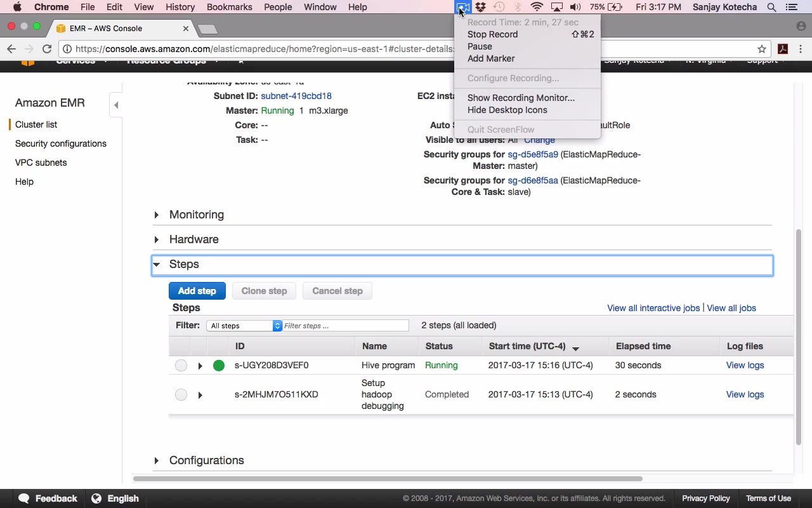Close the EMR – AWS Console tab

pos(186,29)
